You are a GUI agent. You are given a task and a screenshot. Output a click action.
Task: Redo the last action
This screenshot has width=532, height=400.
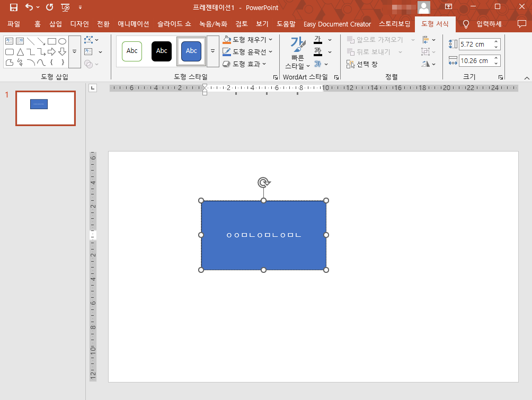49,7
